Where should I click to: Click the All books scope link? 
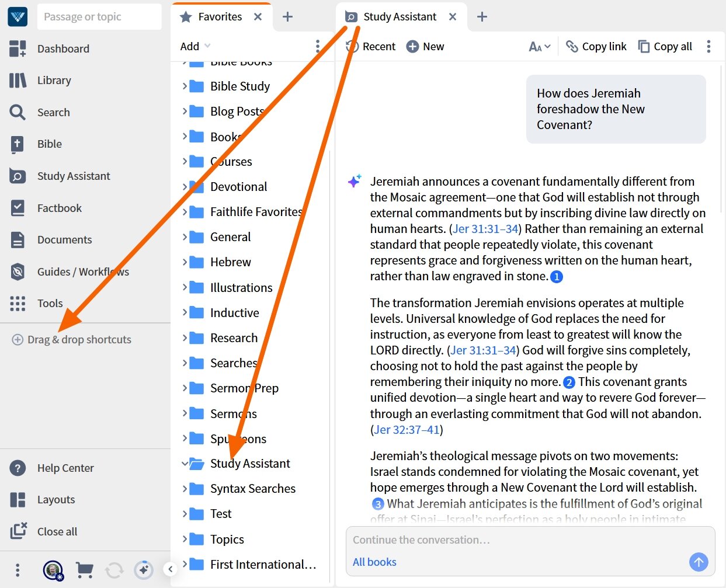click(x=374, y=562)
